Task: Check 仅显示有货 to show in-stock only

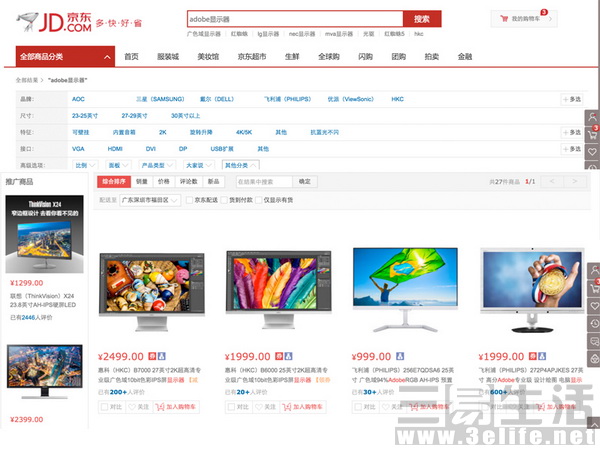Action: pos(259,200)
